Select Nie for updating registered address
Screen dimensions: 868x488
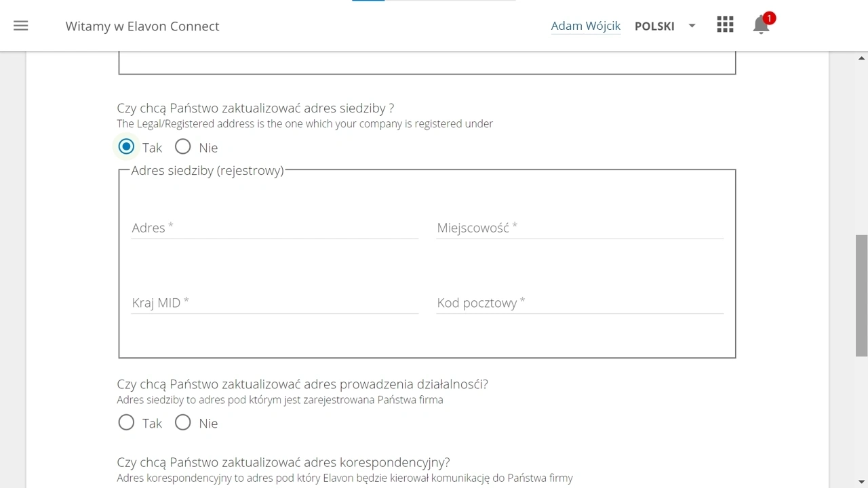183,146
